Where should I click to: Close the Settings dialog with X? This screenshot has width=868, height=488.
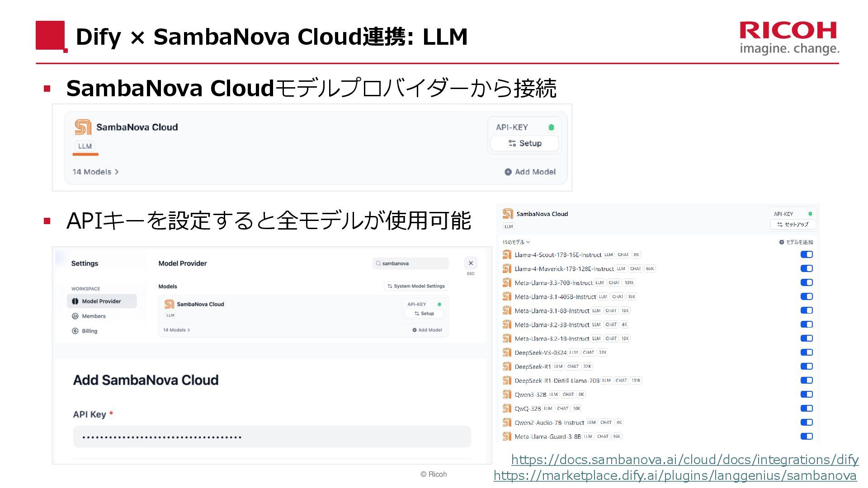click(471, 263)
